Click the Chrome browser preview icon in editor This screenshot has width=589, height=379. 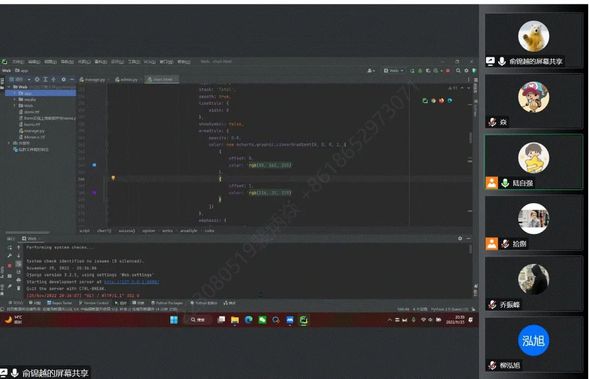point(433,101)
